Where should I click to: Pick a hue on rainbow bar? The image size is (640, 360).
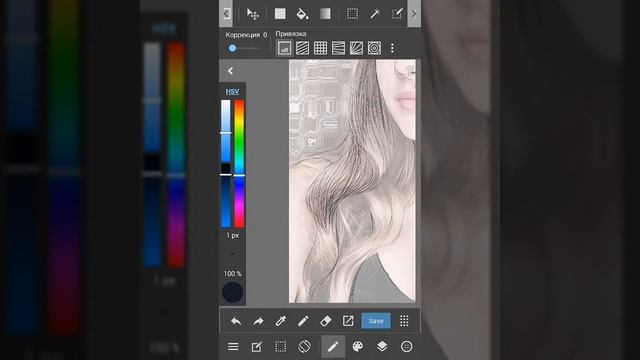[239, 163]
